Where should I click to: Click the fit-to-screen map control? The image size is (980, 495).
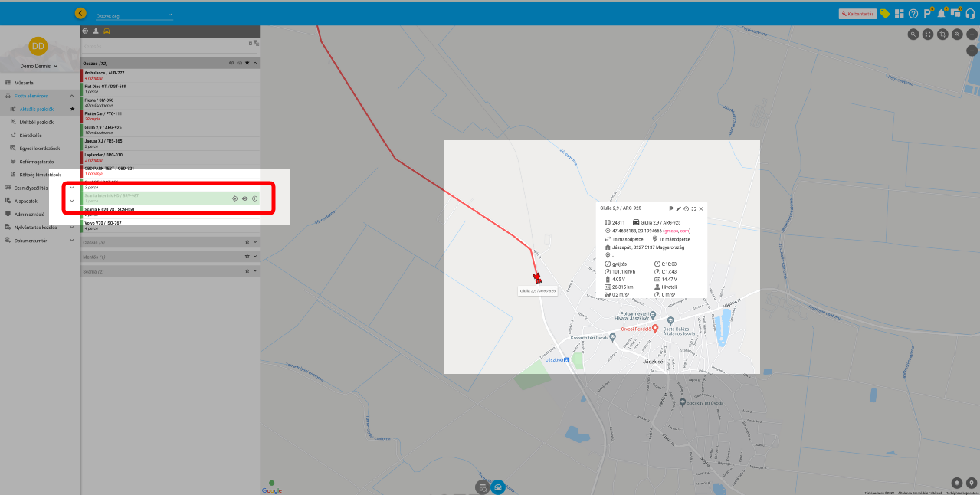[928, 34]
